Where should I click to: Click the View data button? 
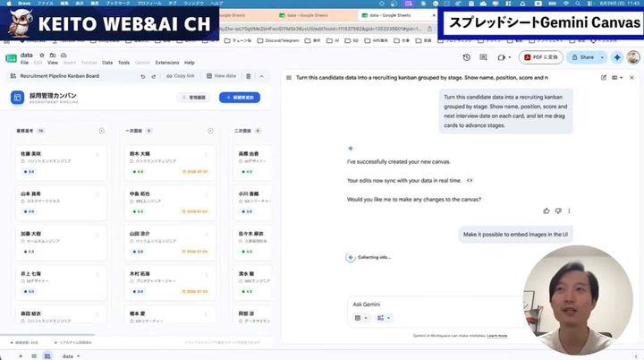point(221,76)
